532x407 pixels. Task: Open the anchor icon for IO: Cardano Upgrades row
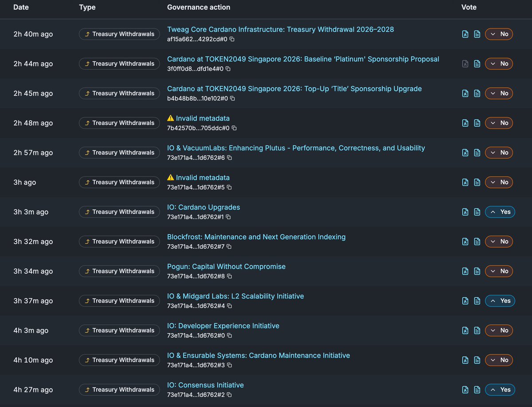[x=465, y=212]
